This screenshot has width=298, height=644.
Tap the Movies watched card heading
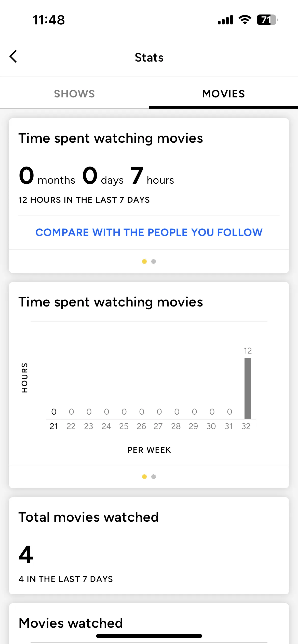coord(71,623)
